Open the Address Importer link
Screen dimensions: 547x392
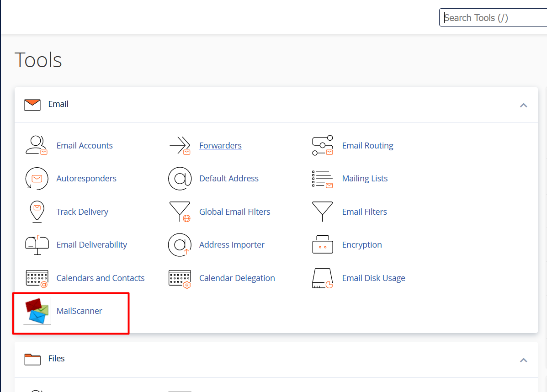click(232, 245)
